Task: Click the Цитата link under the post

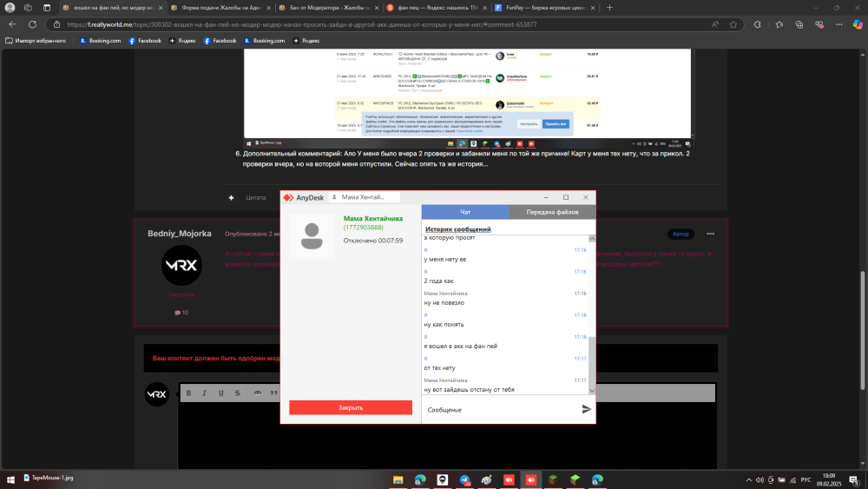Action: click(x=256, y=198)
